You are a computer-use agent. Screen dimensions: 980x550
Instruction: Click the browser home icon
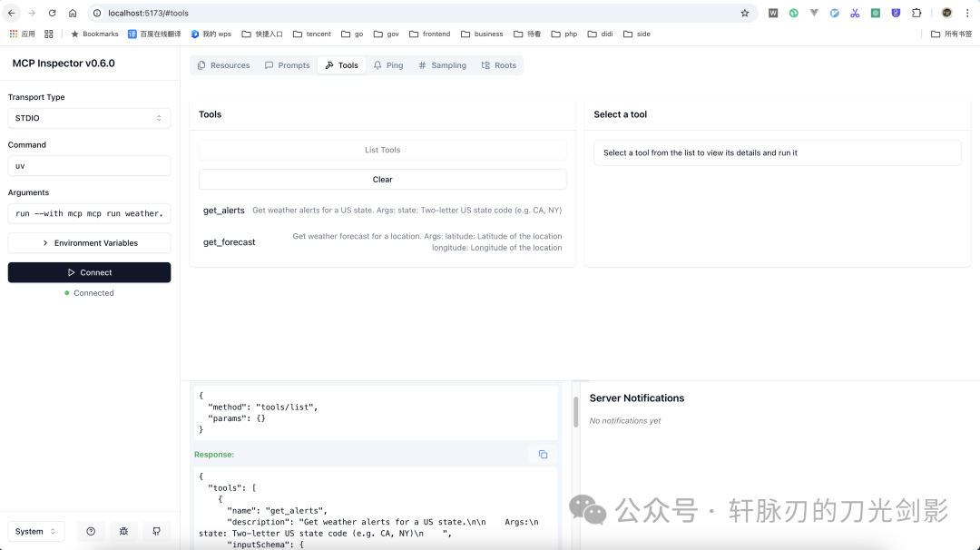(73, 13)
